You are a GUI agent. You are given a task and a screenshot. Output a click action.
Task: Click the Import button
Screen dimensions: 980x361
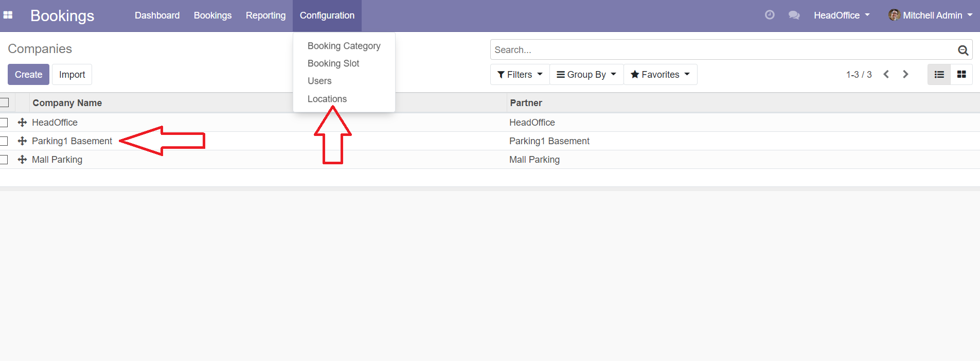[x=72, y=75]
